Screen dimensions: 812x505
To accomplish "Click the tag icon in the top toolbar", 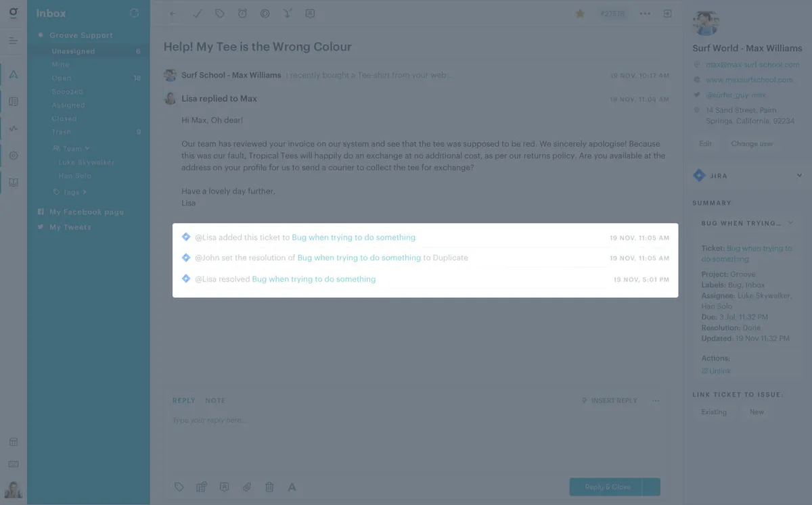I will (219, 14).
